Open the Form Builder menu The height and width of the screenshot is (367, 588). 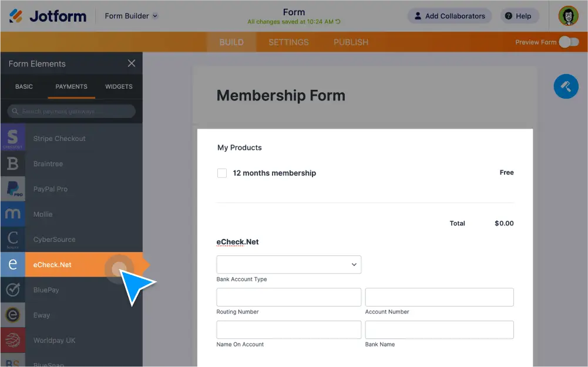coord(130,16)
